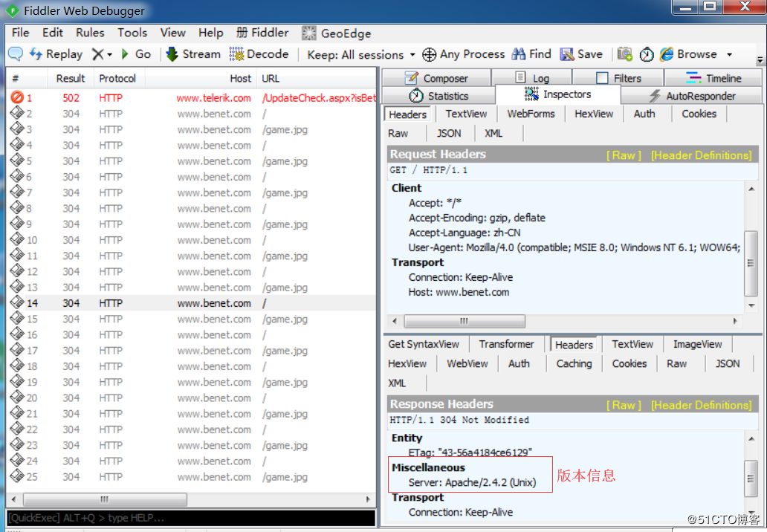Switch to the Statistics tab
Image resolution: width=767 pixels, height=532 pixels.
(x=438, y=96)
